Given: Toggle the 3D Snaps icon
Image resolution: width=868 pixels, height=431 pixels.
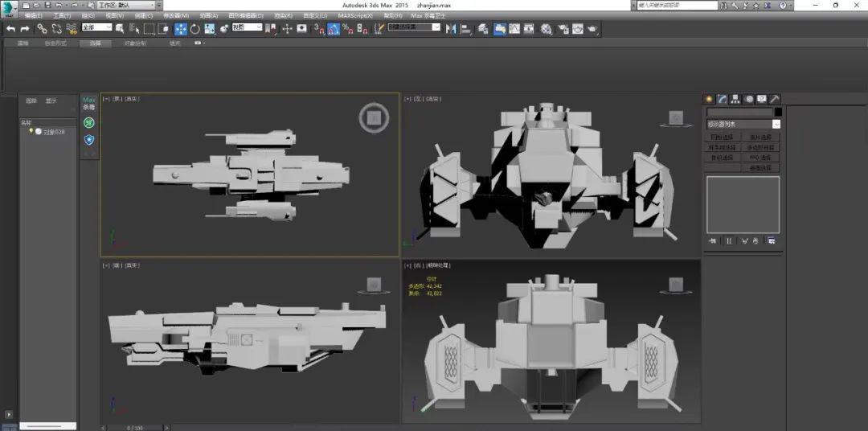Looking at the screenshot, I should 319,29.
